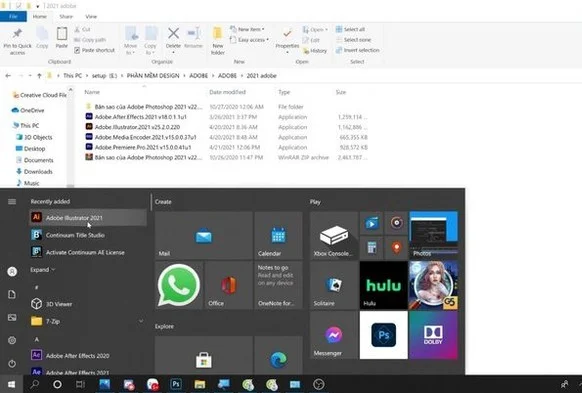Click the taskbar Search icon
Viewport: 582px width, 393px height.
35,384
